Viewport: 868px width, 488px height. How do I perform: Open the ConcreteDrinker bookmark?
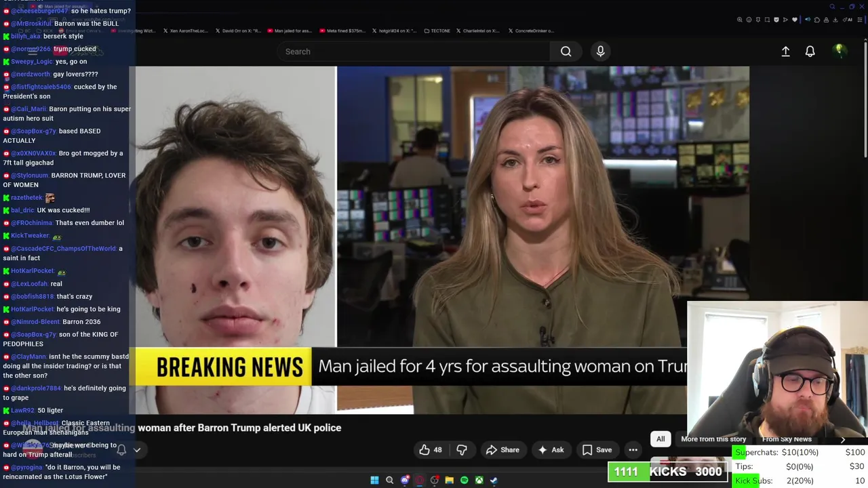click(x=531, y=30)
